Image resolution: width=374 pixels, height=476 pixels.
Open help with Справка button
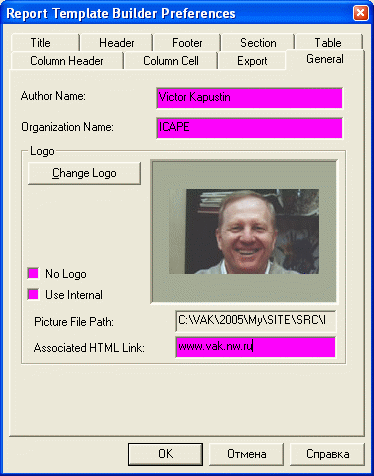click(328, 454)
